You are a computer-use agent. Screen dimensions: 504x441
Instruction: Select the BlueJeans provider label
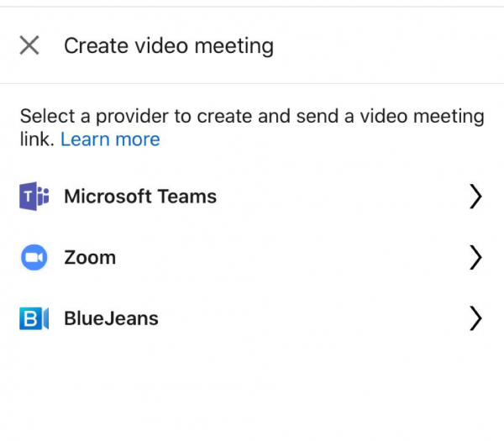pos(111,318)
